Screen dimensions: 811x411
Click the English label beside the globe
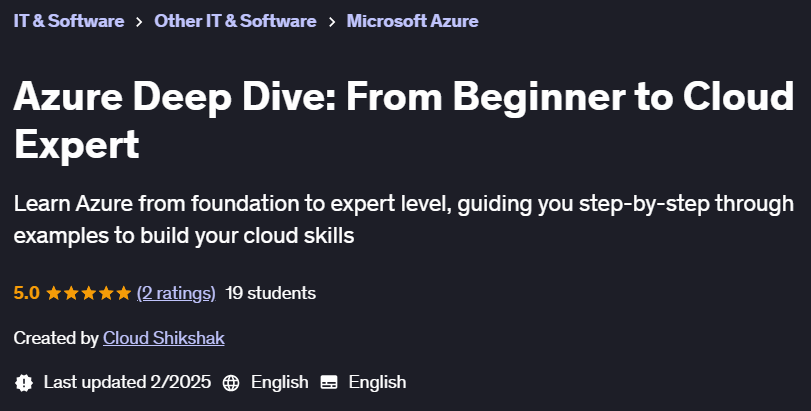[280, 383]
